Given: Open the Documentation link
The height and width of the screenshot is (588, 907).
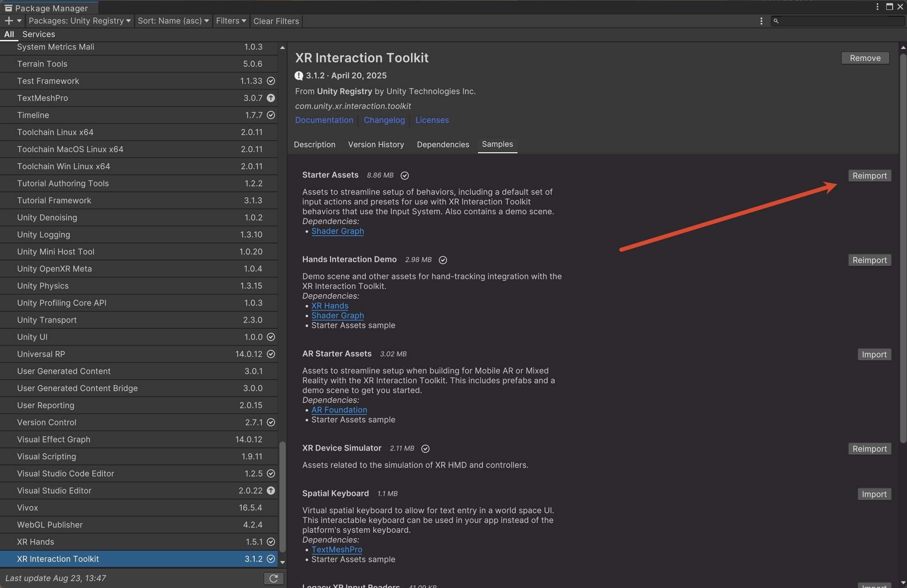Looking at the screenshot, I should (x=324, y=120).
